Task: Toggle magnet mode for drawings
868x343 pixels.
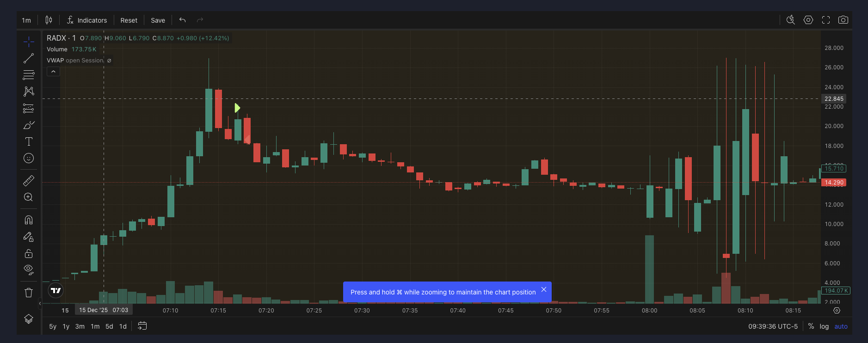Action: point(29,220)
